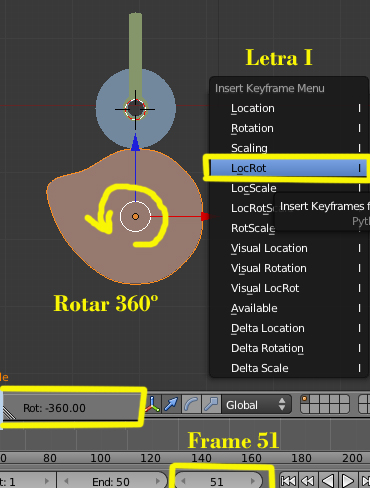Decrease End frame with left arrow

(x=66, y=481)
